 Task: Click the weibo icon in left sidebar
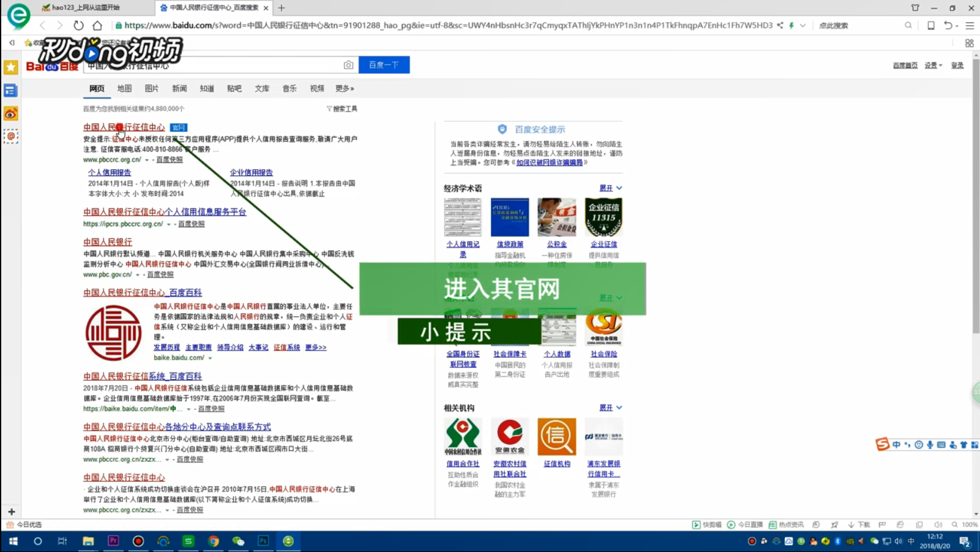(10, 113)
